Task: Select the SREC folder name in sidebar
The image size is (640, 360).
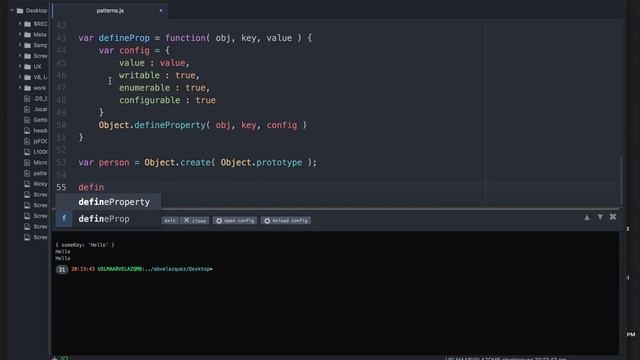Action: click(40, 24)
